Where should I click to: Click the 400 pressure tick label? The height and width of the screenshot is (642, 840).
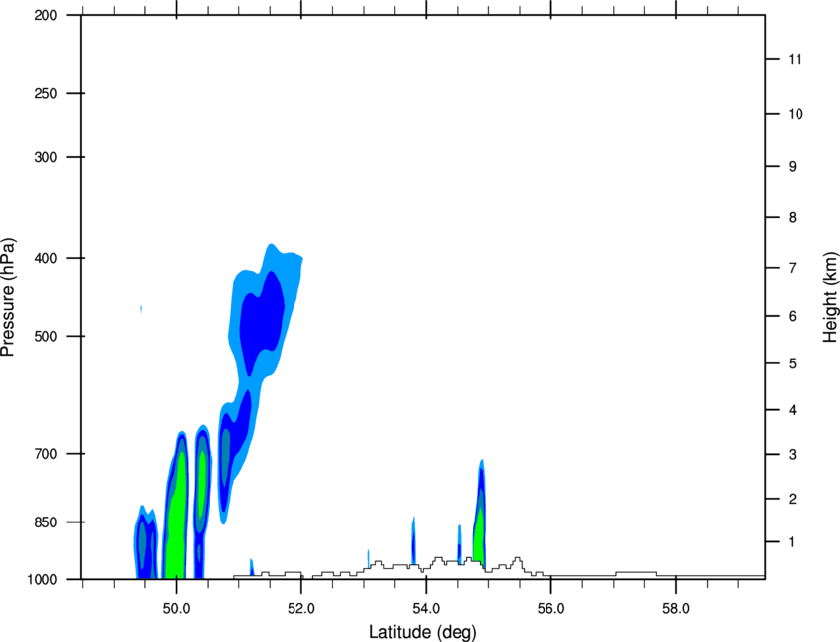click(45, 258)
